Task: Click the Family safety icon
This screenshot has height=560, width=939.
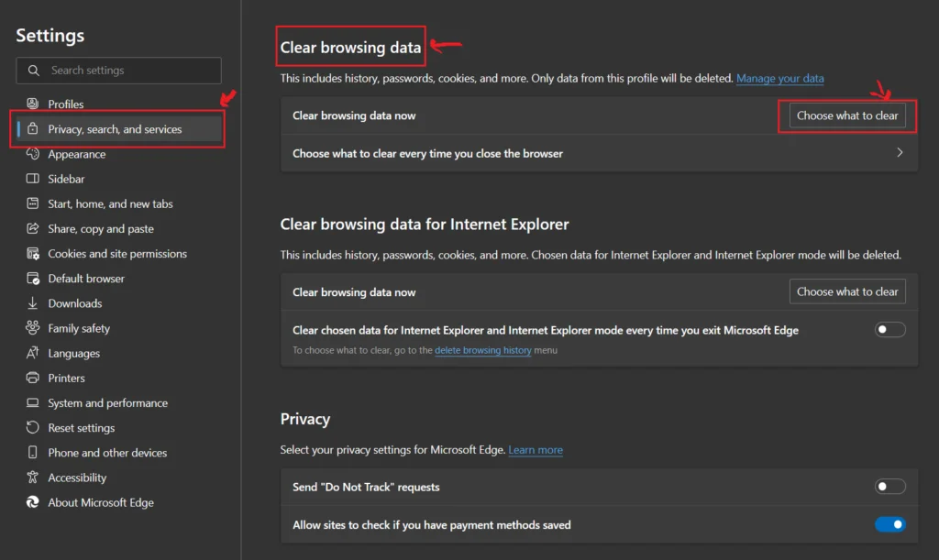Action: [x=33, y=328]
